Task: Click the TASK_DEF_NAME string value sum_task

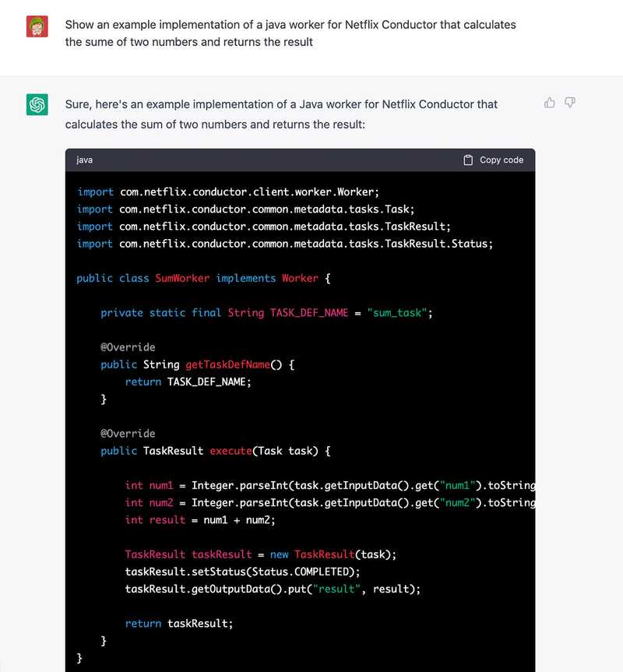Action: [x=399, y=312]
